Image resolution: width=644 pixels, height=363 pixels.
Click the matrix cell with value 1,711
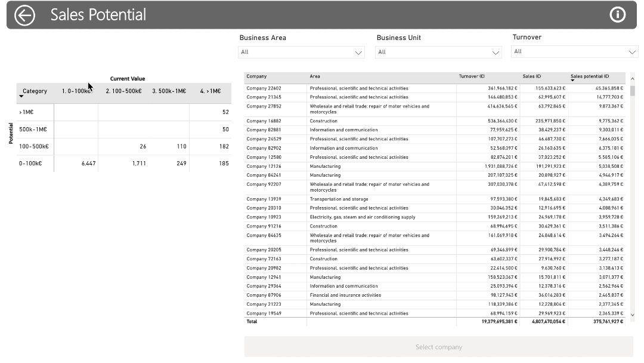click(123, 164)
